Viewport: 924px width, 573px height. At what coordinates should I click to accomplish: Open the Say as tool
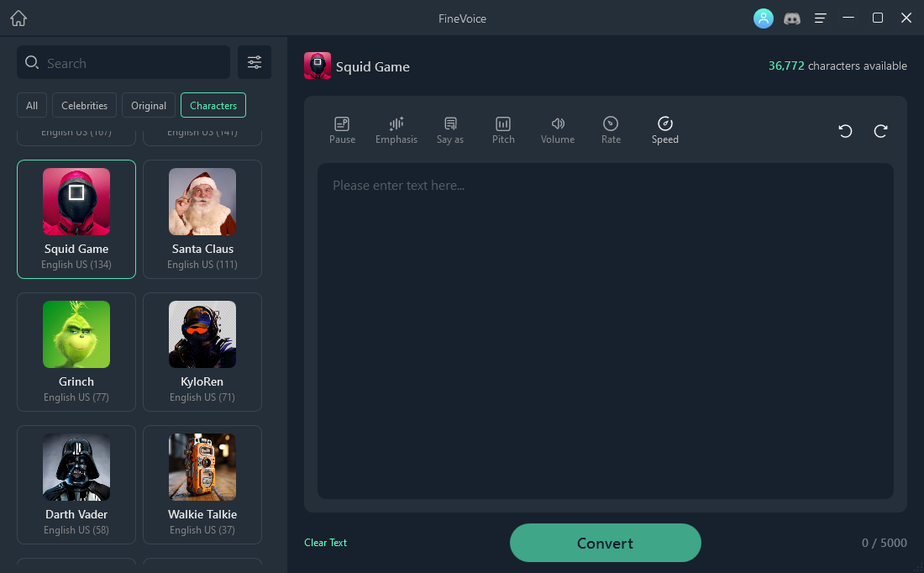coord(450,130)
